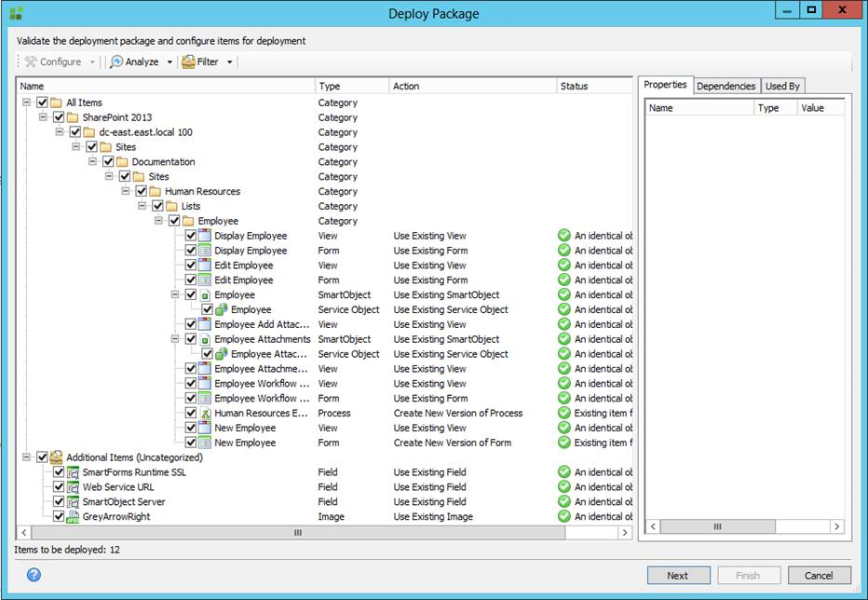
Task: Open the Used By tab
Action: point(781,86)
